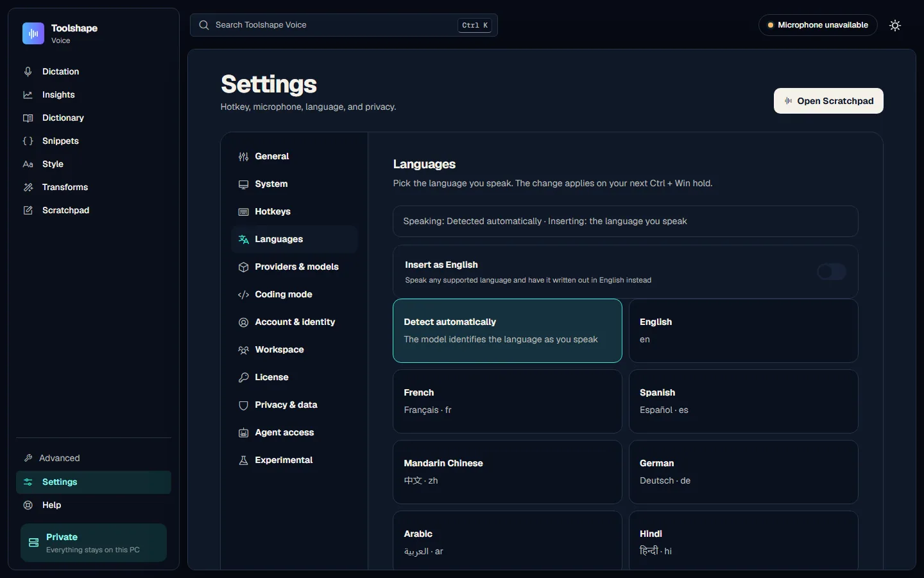Click the Snippets braces icon
The width and height of the screenshot is (924, 578).
(28, 141)
